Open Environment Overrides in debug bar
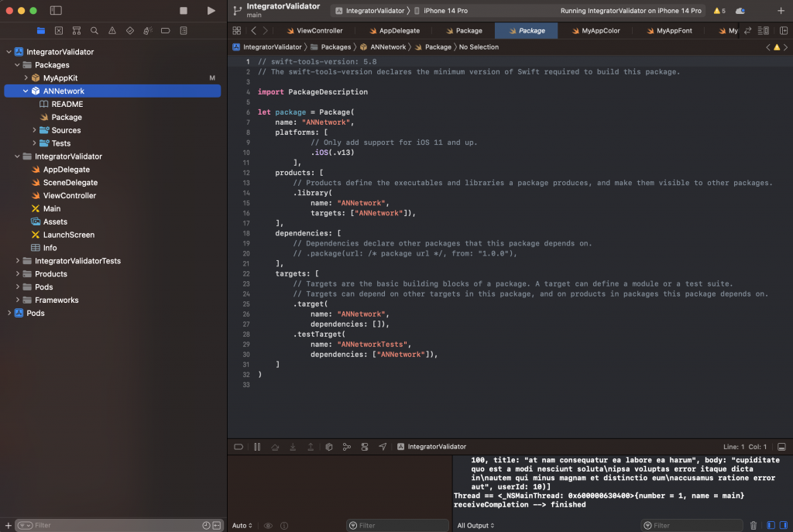This screenshot has height=532, width=793. (x=365, y=447)
